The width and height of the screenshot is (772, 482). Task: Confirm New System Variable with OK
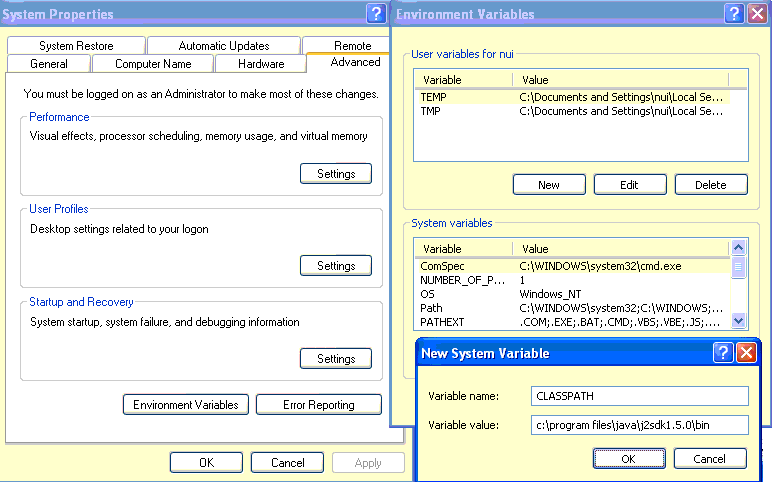[x=629, y=459]
